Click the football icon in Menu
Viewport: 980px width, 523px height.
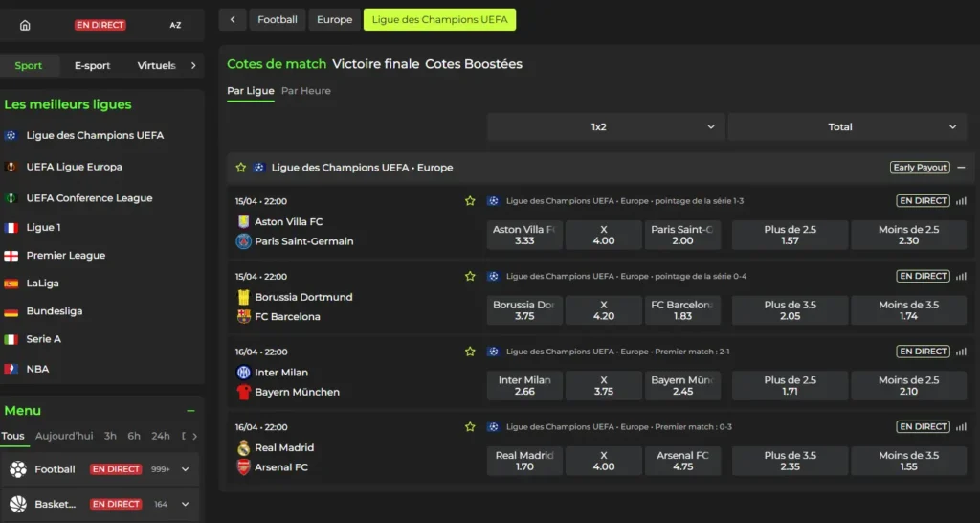(x=18, y=469)
